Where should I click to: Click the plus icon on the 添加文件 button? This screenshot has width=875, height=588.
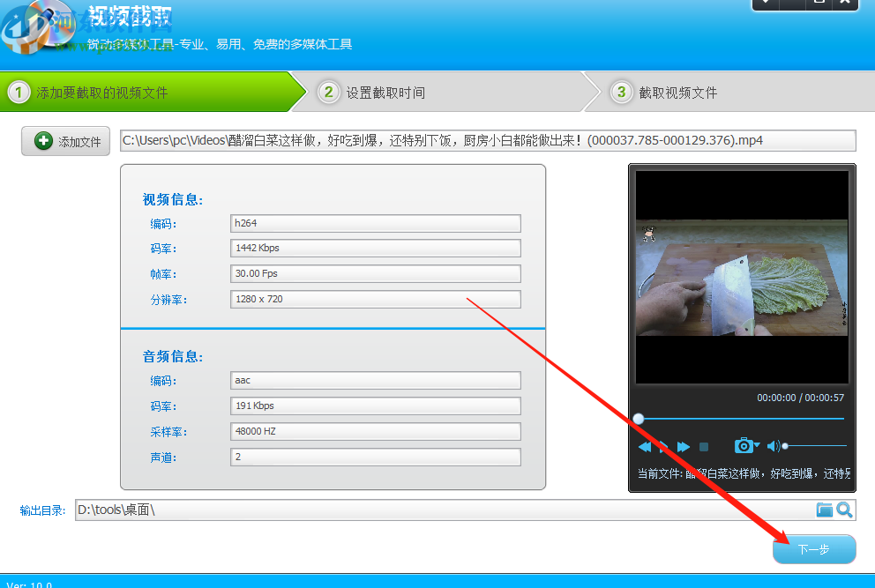tap(45, 141)
